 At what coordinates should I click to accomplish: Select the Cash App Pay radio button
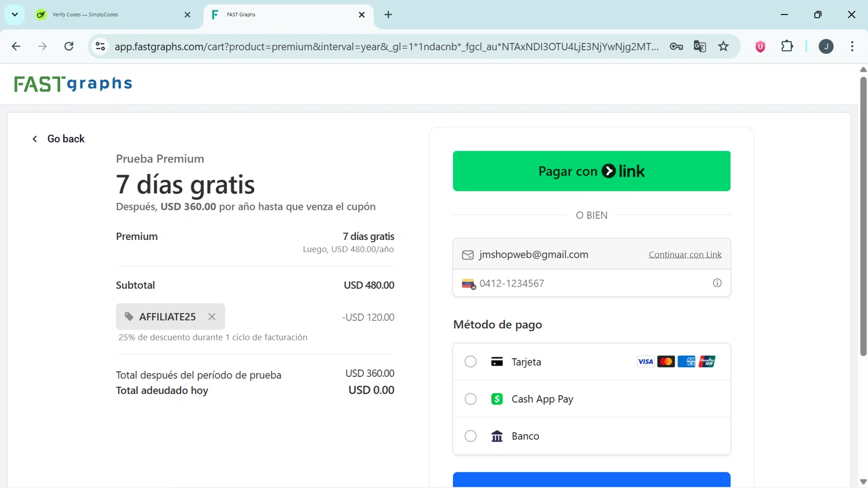pos(470,399)
